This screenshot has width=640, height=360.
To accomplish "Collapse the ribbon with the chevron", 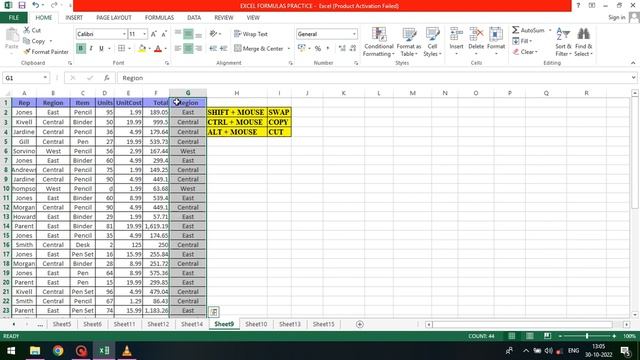I will click(x=633, y=63).
